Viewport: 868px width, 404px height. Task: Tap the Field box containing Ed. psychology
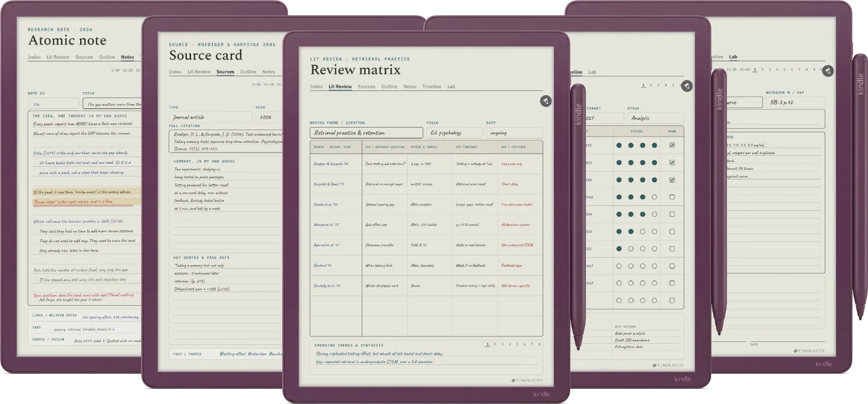pos(454,132)
